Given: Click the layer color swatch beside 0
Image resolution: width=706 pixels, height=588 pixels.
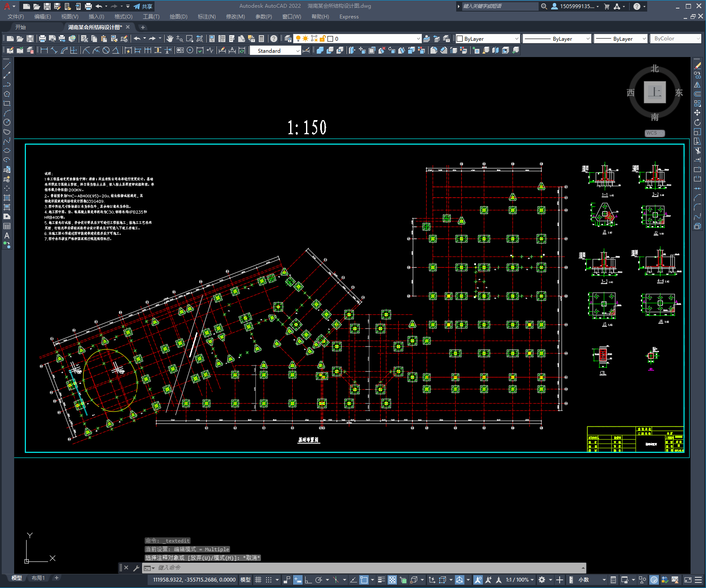Looking at the screenshot, I should tap(330, 39).
